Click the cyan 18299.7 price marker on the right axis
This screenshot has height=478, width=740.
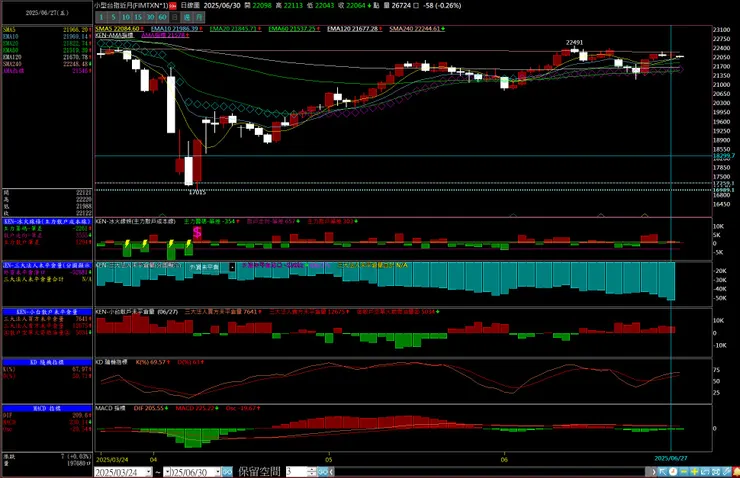[x=723, y=156]
